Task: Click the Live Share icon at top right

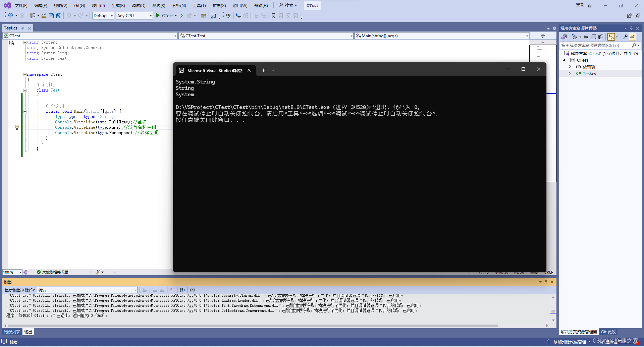Action: [x=629, y=15]
